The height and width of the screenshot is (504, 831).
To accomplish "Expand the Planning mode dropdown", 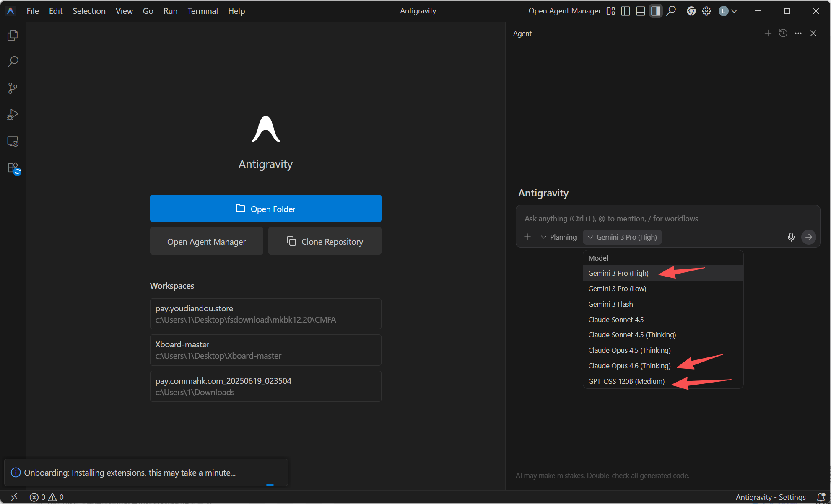I will click(558, 237).
